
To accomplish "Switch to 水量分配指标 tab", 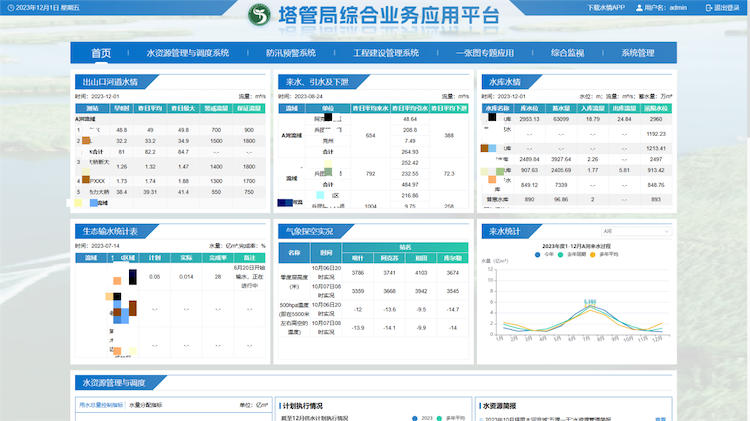I will [145, 405].
